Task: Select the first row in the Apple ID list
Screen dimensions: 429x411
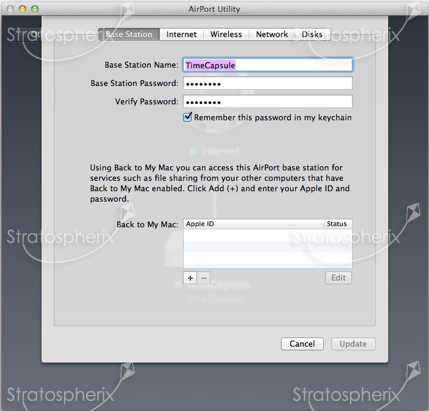Action: point(268,235)
